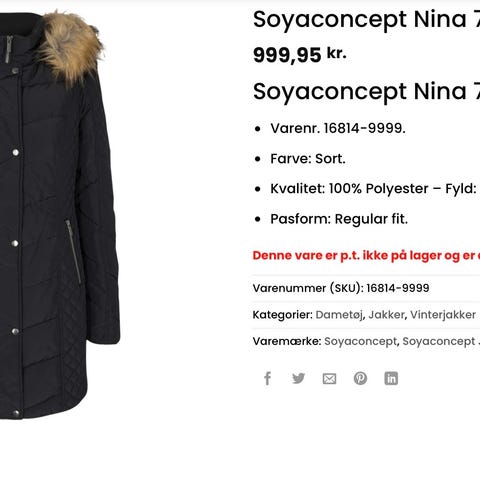This screenshot has width=480, height=480.
Task: Click the top Soyaconcept Nina product title
Action: [366, 19]
